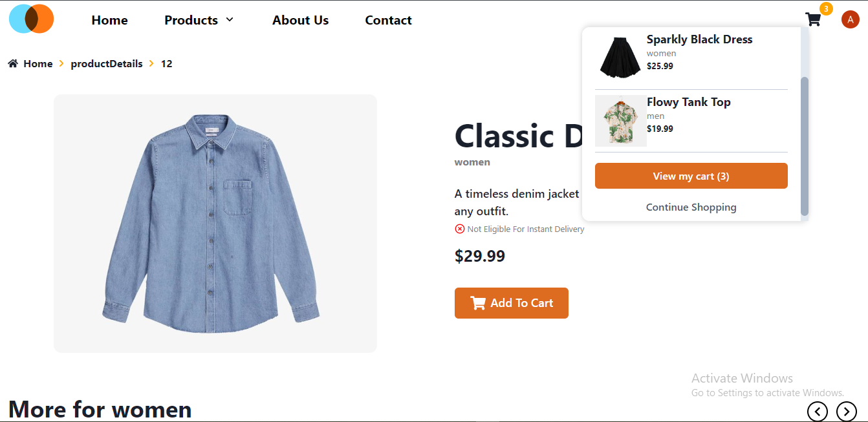The image size is (868, 422).
Task: Open the Sparkly Black Dress thumbnail
Action: pyautogui.click(x=621, y=56)
